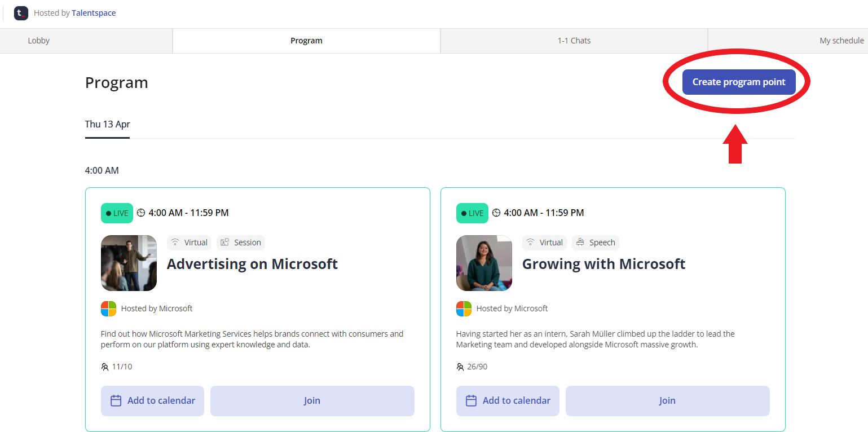Click the Advertising on Microsoft description text
The image size is (868, 432).
[252, 339]
